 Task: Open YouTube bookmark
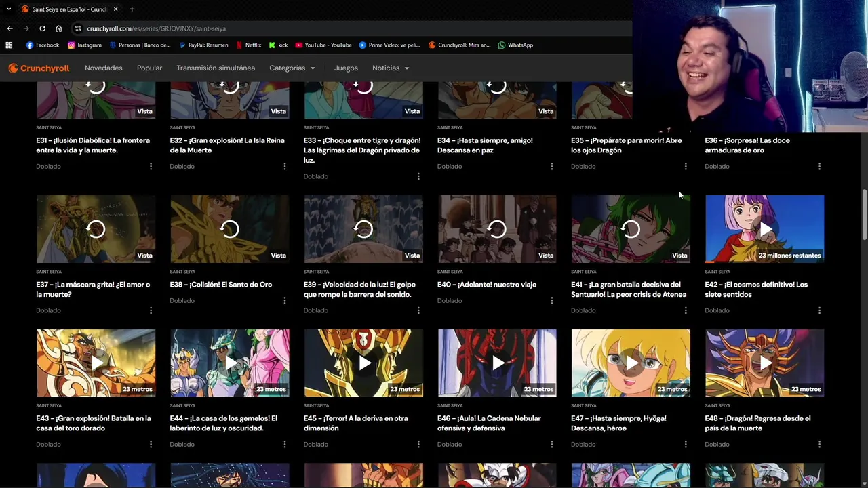(x=323, y=45)
